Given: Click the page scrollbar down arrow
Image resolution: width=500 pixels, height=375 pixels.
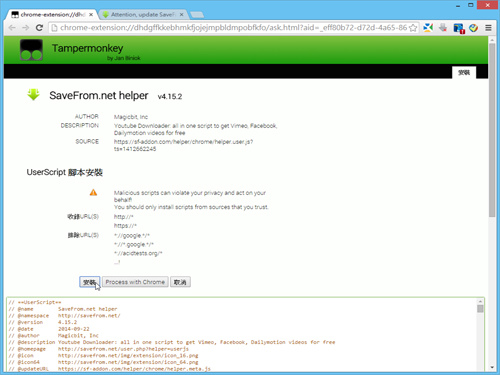Looking at the screenshot, I should point(492,367).
